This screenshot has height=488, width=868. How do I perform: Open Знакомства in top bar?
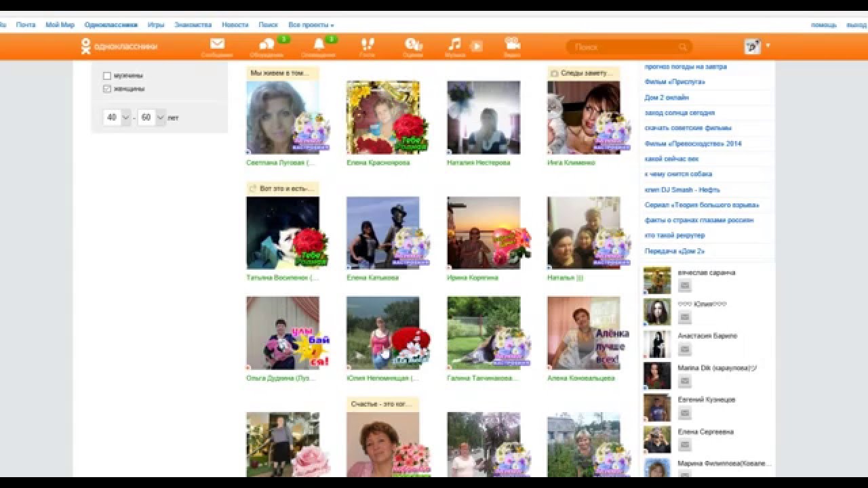tap(193, 25)
